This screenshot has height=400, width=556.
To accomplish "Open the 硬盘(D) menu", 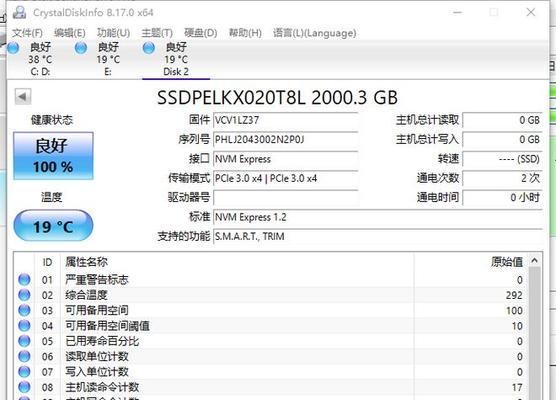I will 200,33.
